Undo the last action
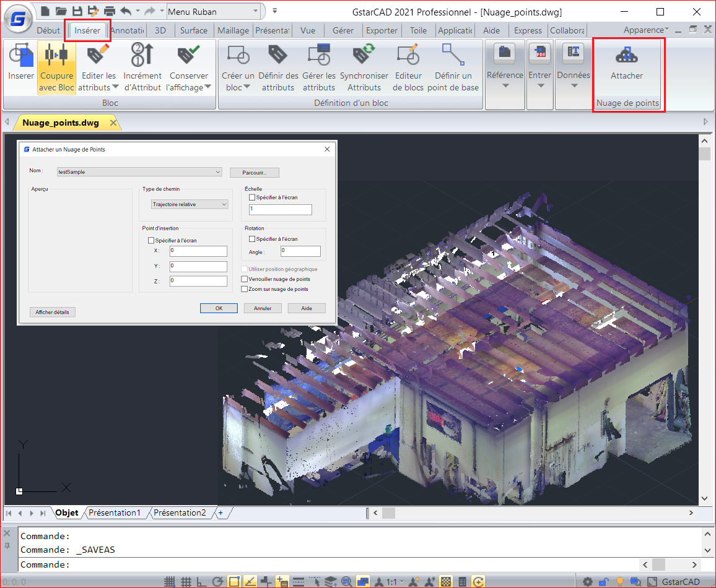 [126, 11]
